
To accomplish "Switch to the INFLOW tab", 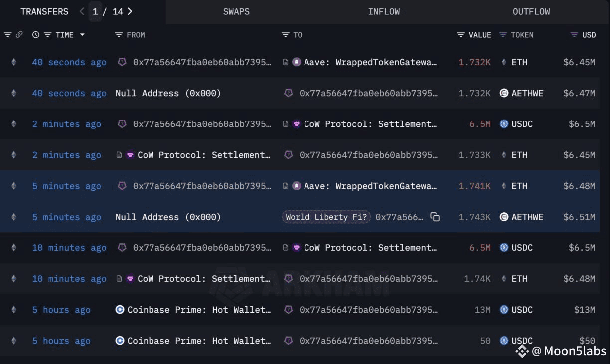I will (x=384, y=11).
